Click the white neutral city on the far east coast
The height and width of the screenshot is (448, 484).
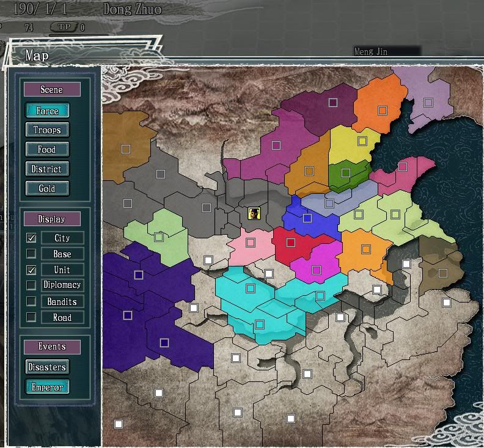click(x=446, y=303)
